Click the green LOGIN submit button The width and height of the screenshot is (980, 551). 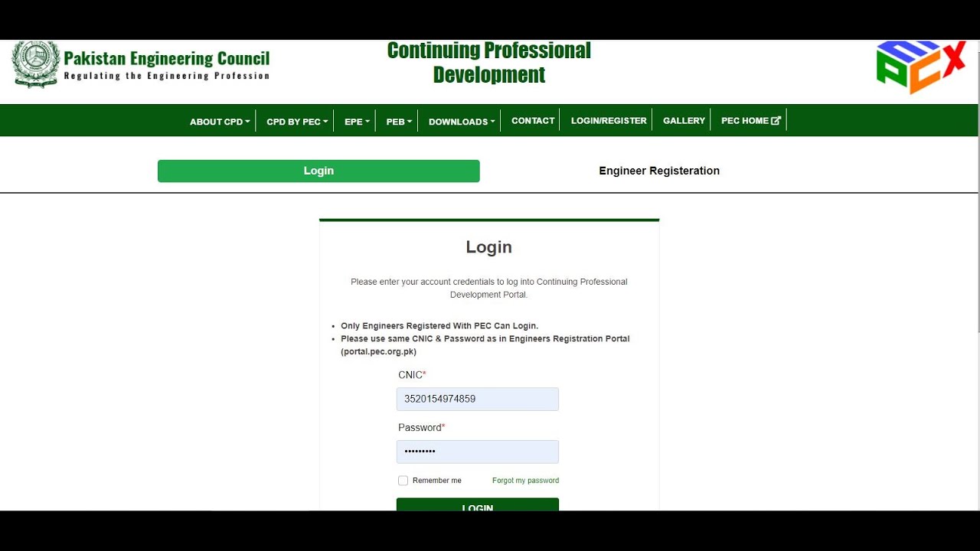click(x=478, y=504)
